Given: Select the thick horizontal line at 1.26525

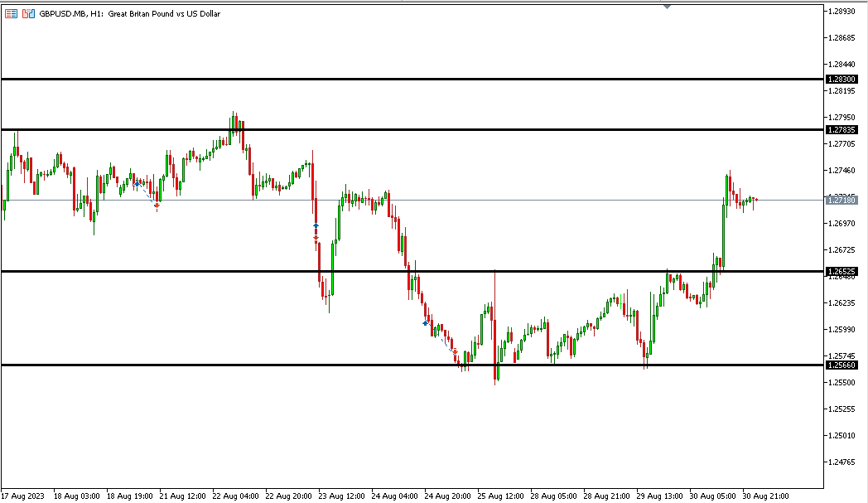Looking at the screenshot, I should pyautogui.click(x=412, y=272).
